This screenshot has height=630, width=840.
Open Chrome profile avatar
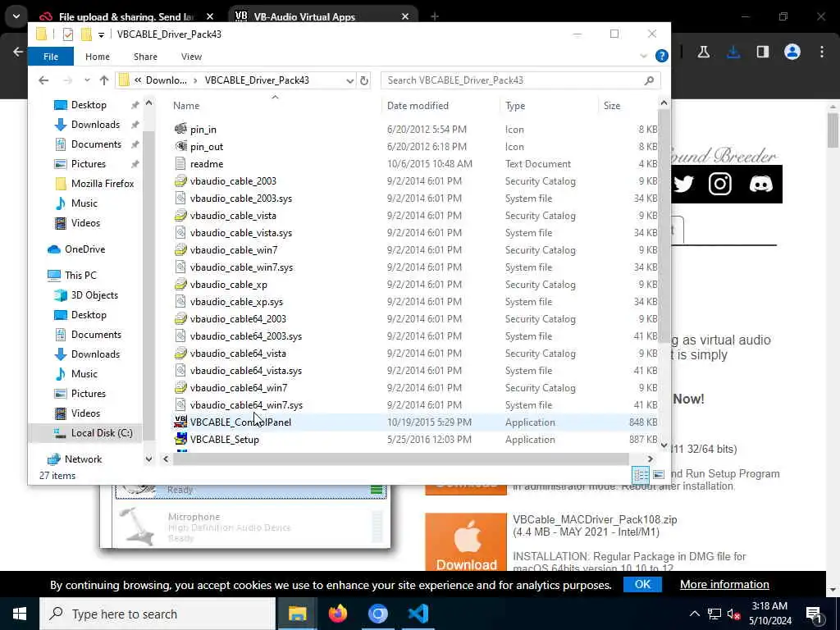coord(792,52)
